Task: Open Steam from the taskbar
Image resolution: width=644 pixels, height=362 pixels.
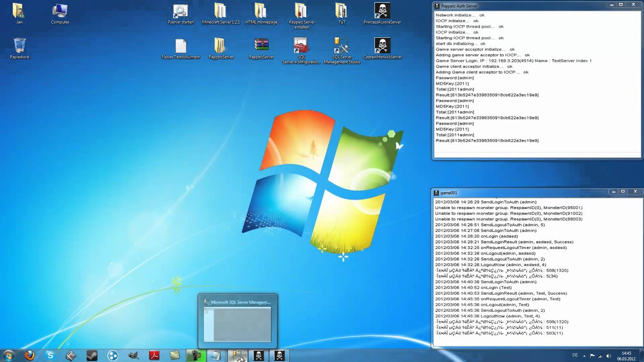Action: pyautogui.click(x=92, y=355)
